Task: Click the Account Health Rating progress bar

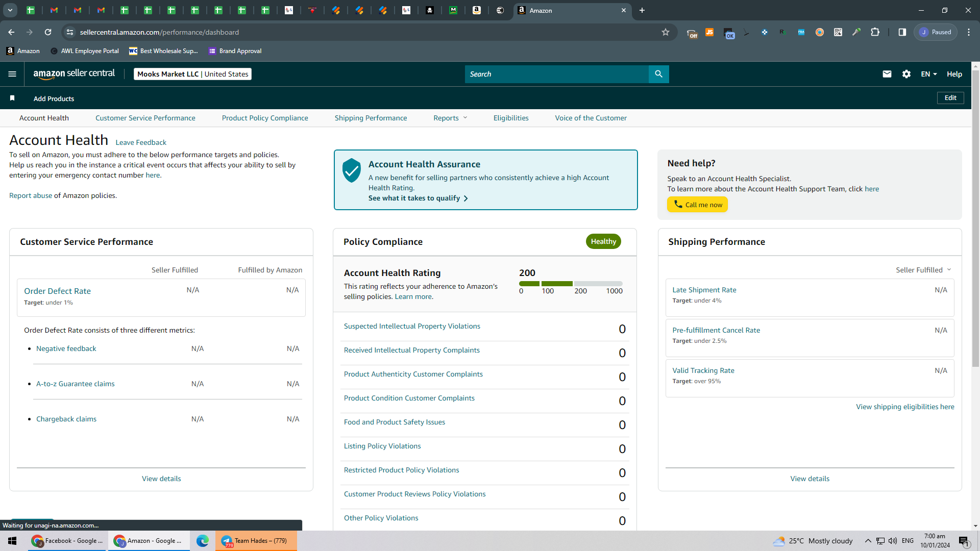Action: [x=571, y=284]
